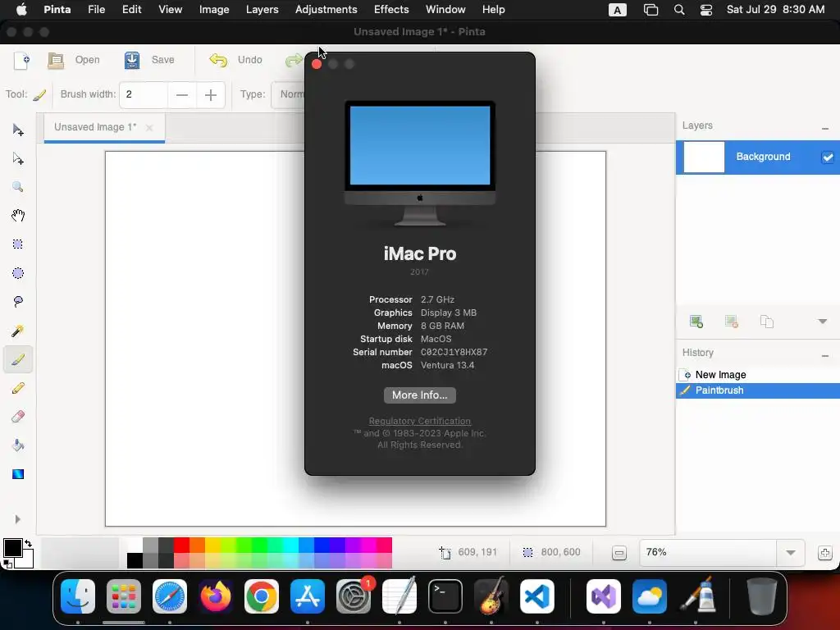Open the Regulatory Certification link
Screen dimensions: 840x630
coord(420,421)
